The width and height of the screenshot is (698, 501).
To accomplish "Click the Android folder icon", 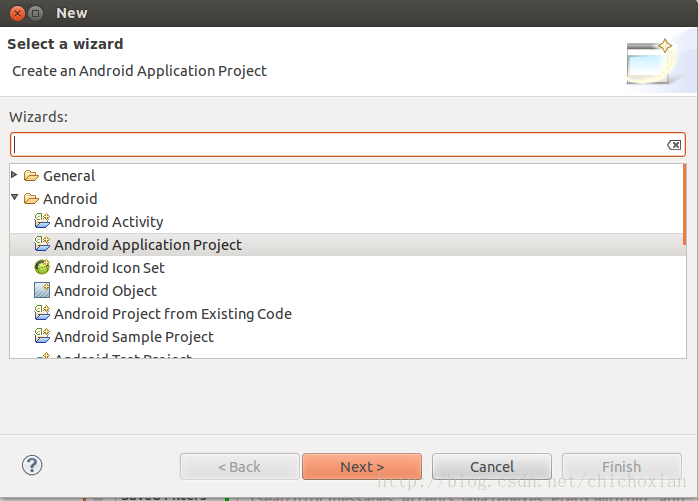I will point(31,199).
